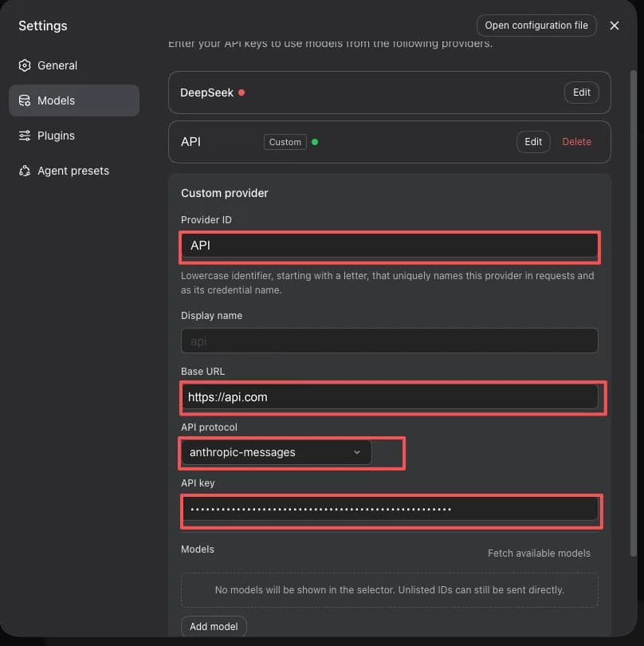The image size is (644, 646).
Task: Click the 'No models will be shown' notice
Action: coord(390,590)
